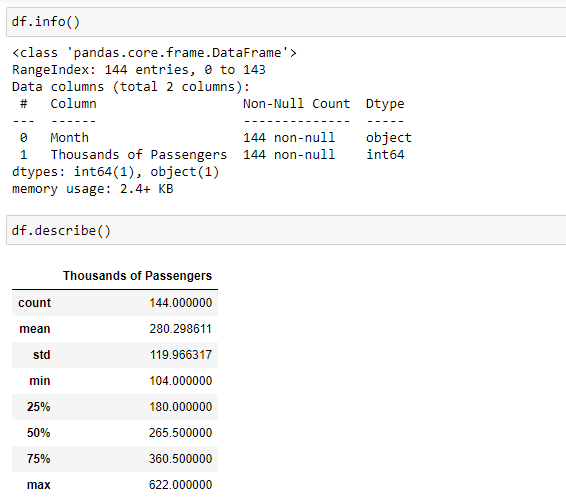Select the 25% value 180.000000
This screenshot has width=566, height=502.
(x=180, y=407)
